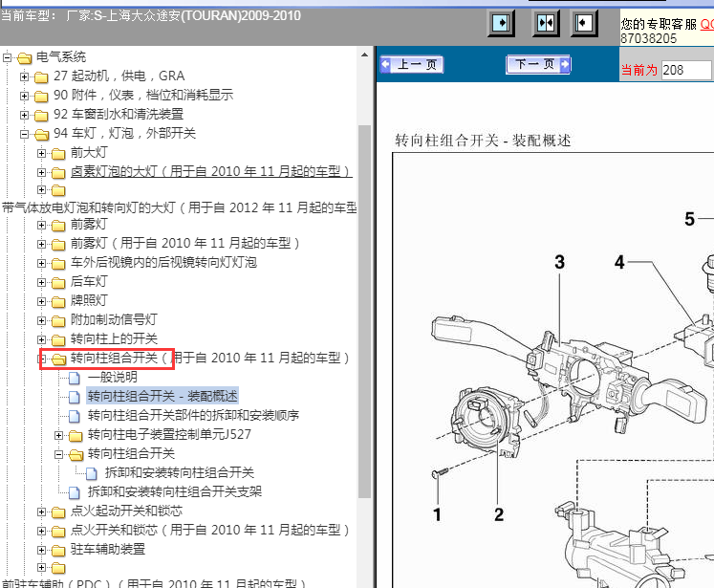Select 转向柱组合开关部件的拆卸和安装顺序 in the tree

[193, 416]
